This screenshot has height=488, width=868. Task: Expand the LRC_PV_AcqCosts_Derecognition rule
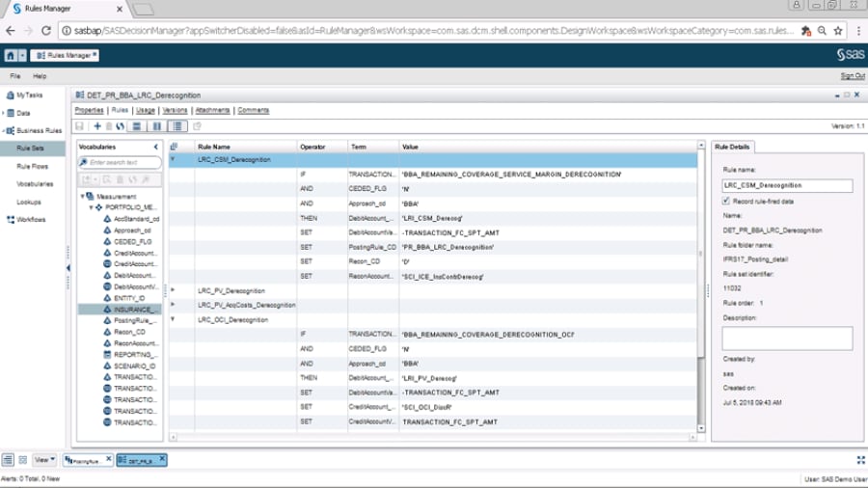[x=173, y=305]
